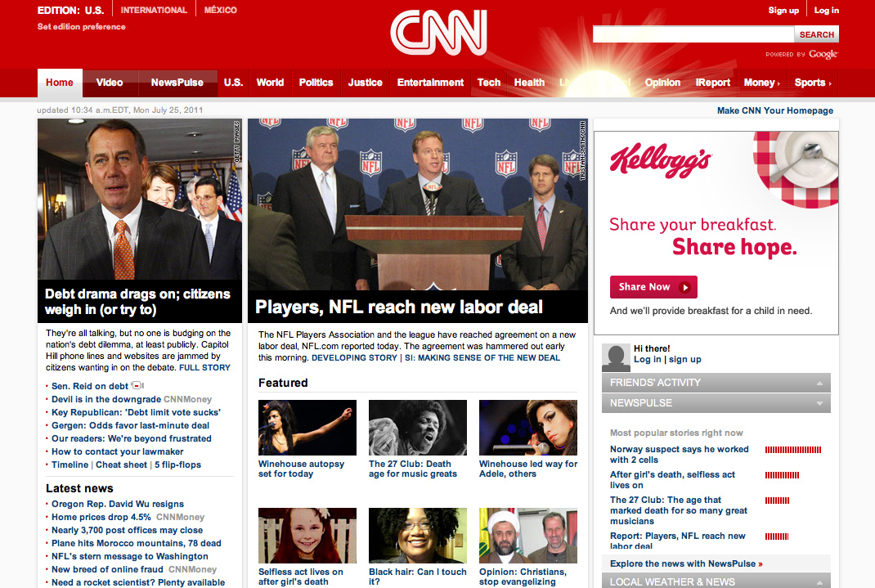Collapse the Friends' Activity panel
Screen dimensions: 875x588
click(x=819, y=383)
